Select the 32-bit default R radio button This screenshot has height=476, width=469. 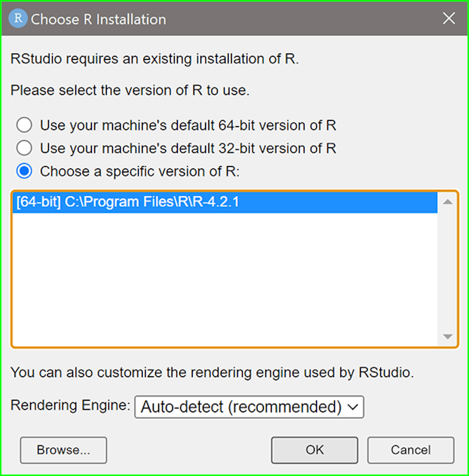pos(24,148)
